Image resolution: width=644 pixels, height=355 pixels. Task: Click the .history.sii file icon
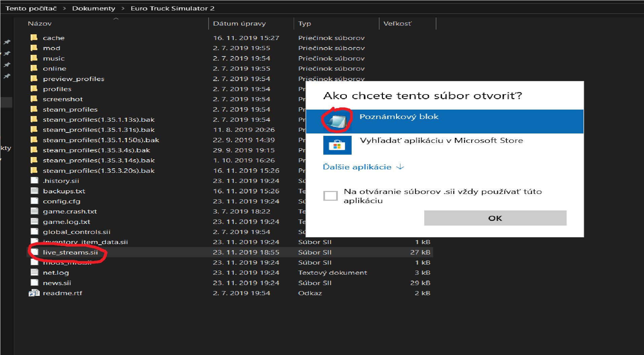coord(34,181)
